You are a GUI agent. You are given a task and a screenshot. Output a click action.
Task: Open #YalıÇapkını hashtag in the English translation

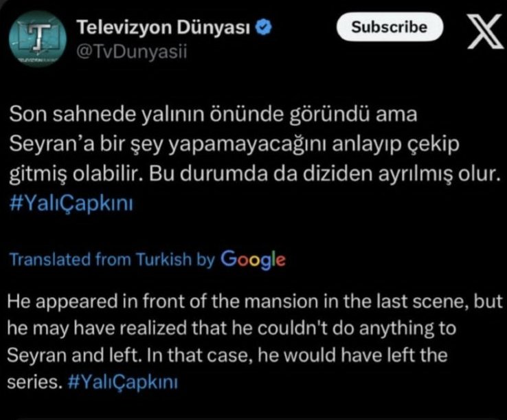coord(123,382)
